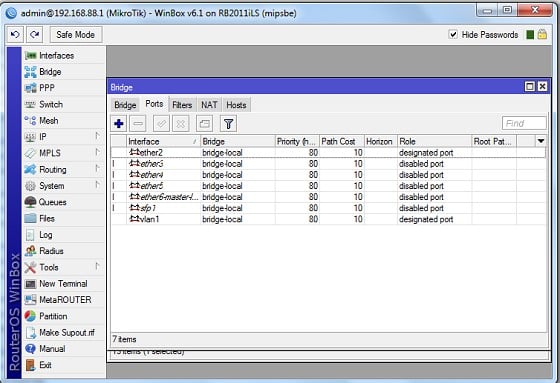The image size is (560, 383).
Task: Open the column selector dropdown arrow
Action: click(541, 141)
